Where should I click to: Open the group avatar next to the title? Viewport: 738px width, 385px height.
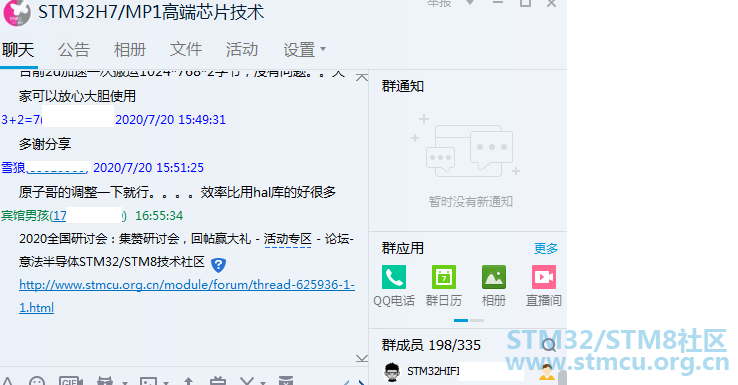(17, 12)
